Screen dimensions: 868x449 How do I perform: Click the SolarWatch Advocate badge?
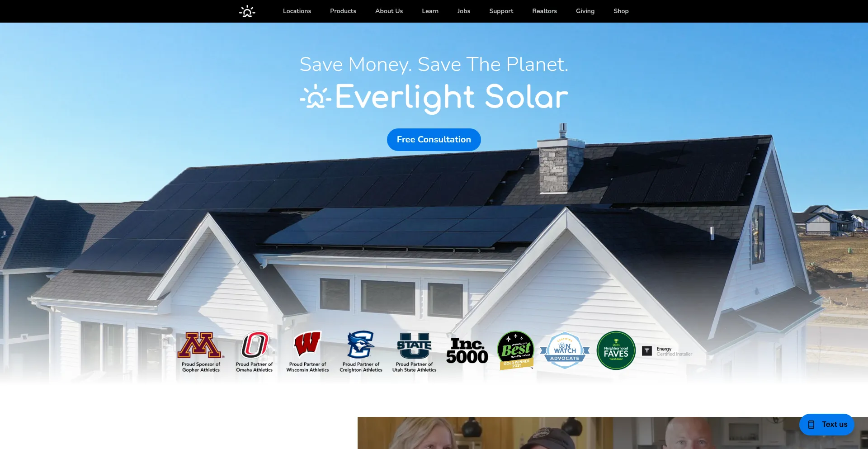click(x=565, y=350)
